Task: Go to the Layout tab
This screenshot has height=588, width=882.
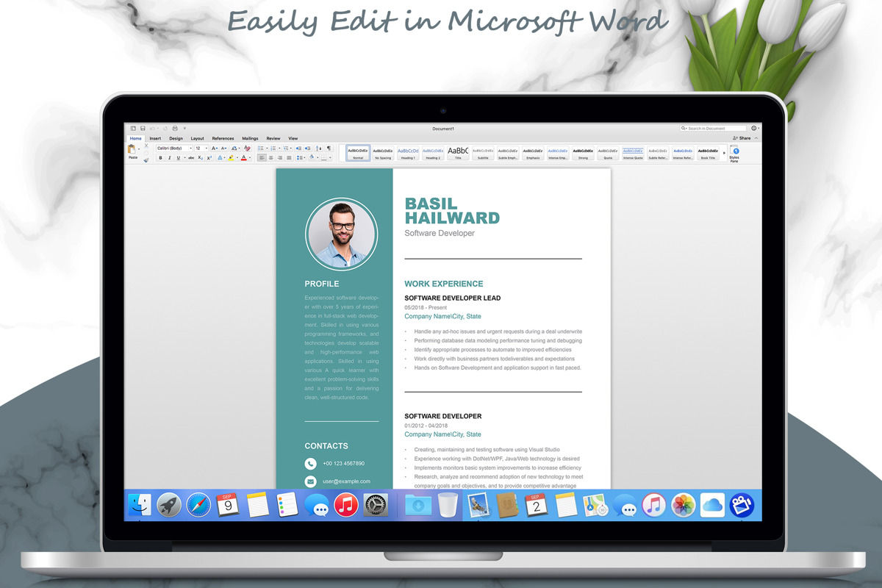Action: 198,138
